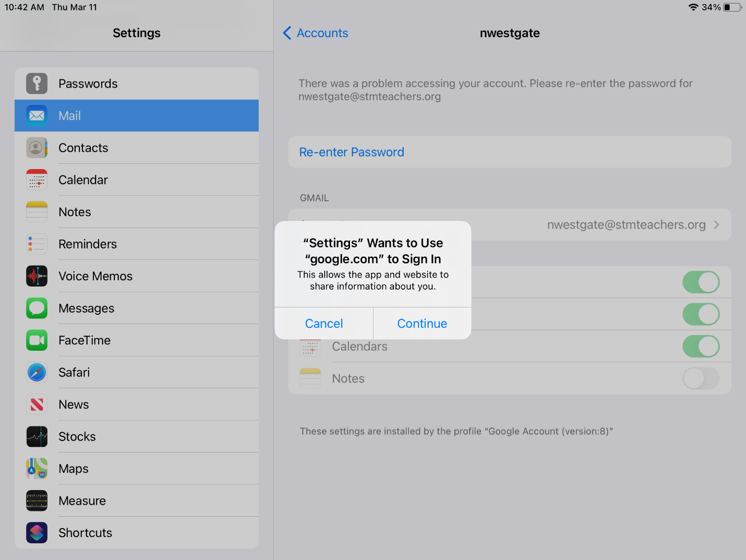Tap the FaceTime camera icon
Viewport: 746px width, 560px height.
[37, 340]
